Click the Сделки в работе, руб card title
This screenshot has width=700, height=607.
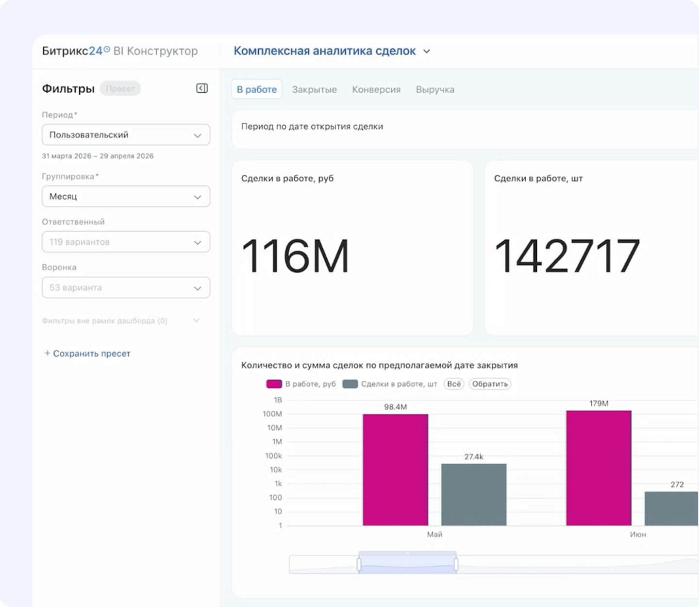tap(287, 178)
